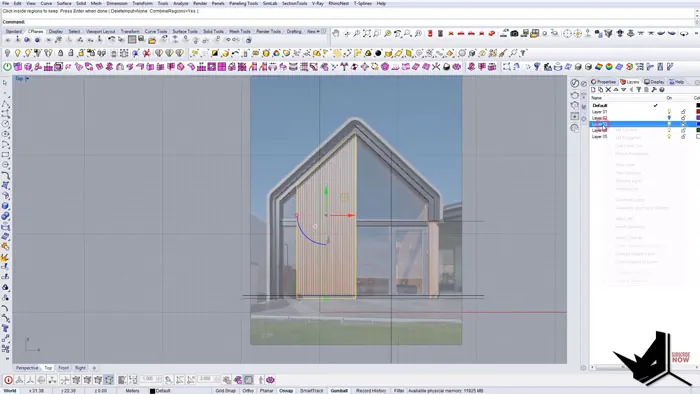Screen dimensions: 700x394
Task: Click the Layer 02 purple color swatch
Action: tap(697, 118)
